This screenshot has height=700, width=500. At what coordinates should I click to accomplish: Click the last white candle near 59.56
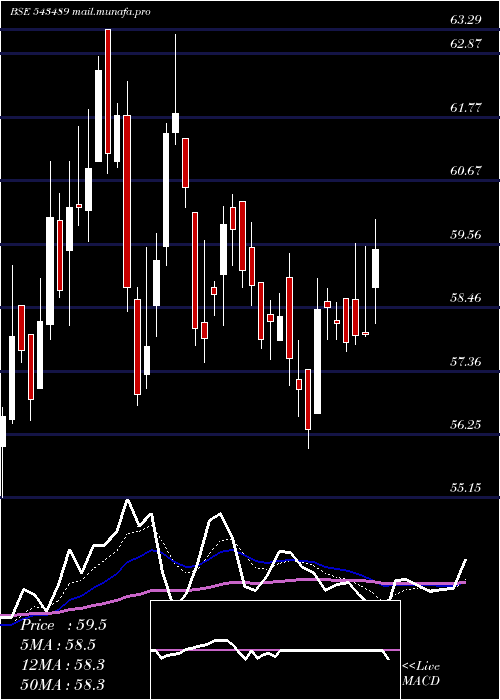click(375, 268)
